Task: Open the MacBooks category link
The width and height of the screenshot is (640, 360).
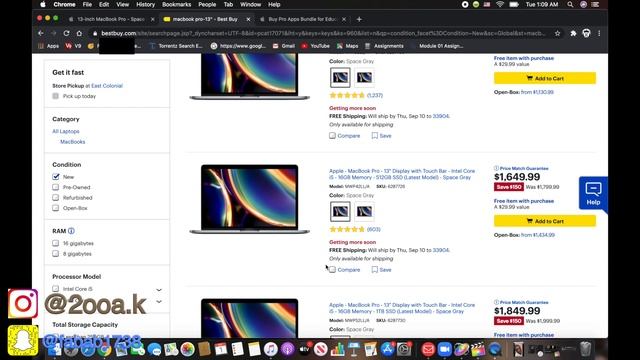Action: pos(73,142)
